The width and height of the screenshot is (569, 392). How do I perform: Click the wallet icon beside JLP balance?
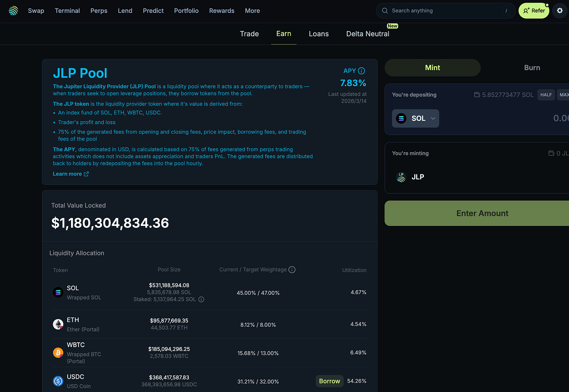pyautogui.click(x=551, y=153)
